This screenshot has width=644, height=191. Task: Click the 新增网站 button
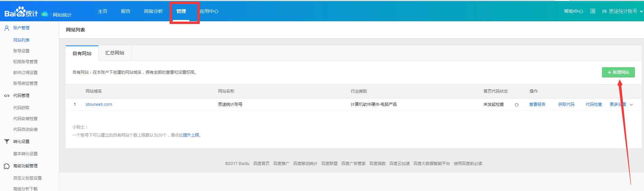[x=618, y=72]
